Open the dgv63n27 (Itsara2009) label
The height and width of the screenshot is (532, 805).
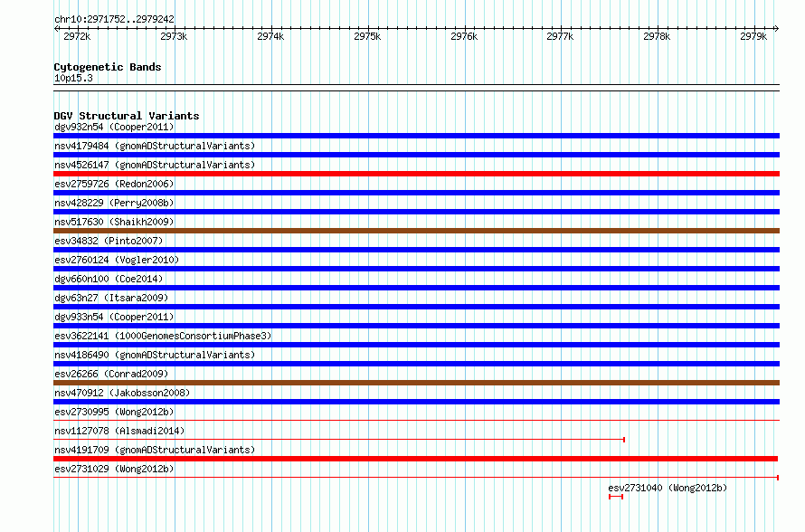(111, 298)
